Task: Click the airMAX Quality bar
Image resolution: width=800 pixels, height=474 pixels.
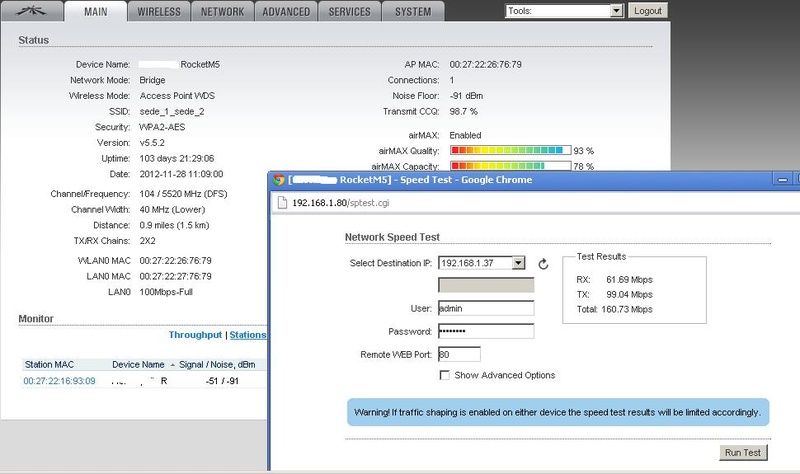Action: [x=510, y=150]
